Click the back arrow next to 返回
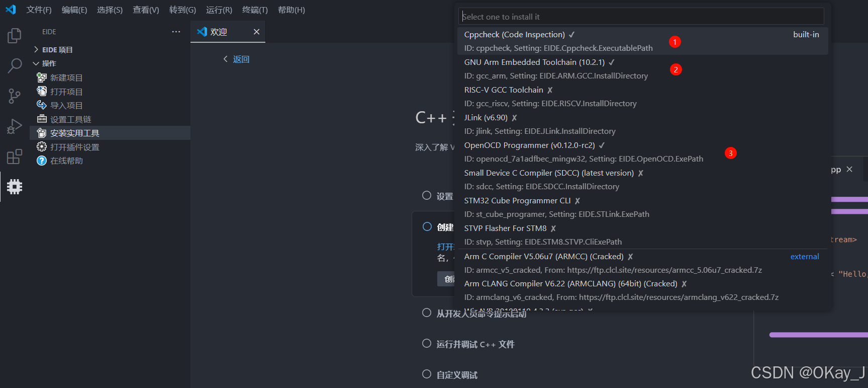 pos(225,59)
